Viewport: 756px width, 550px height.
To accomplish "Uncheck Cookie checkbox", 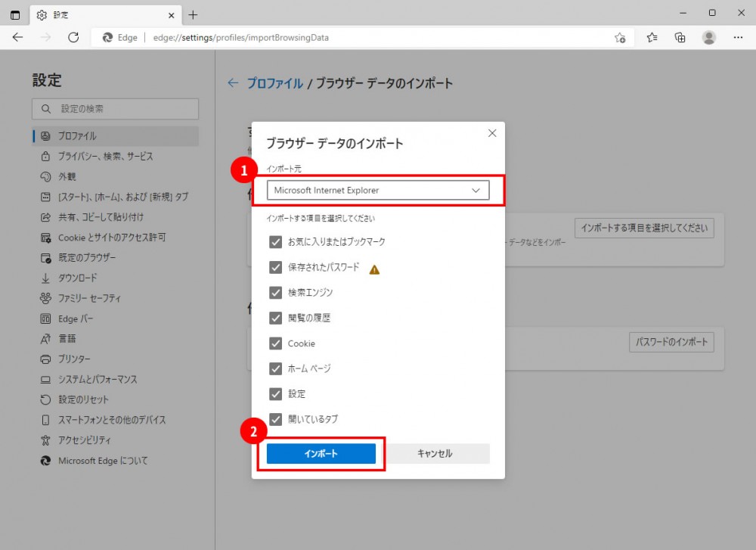I will pyautogui.click(x=275, y=343).
